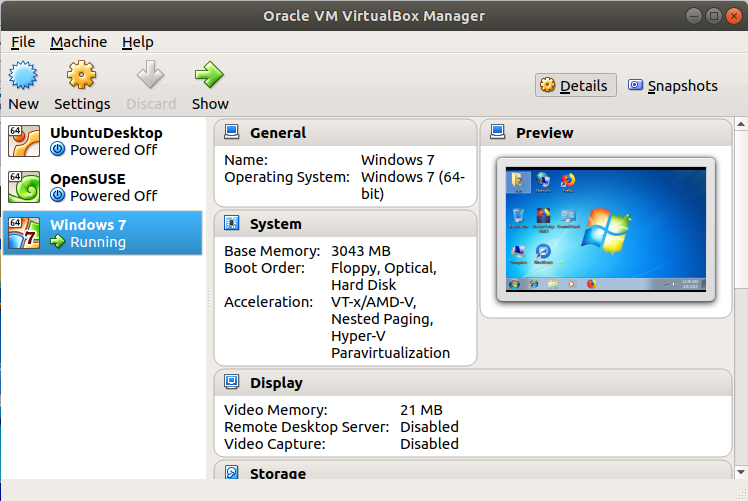Click the gear icon on Details button
748x501 pixels.
547,85
